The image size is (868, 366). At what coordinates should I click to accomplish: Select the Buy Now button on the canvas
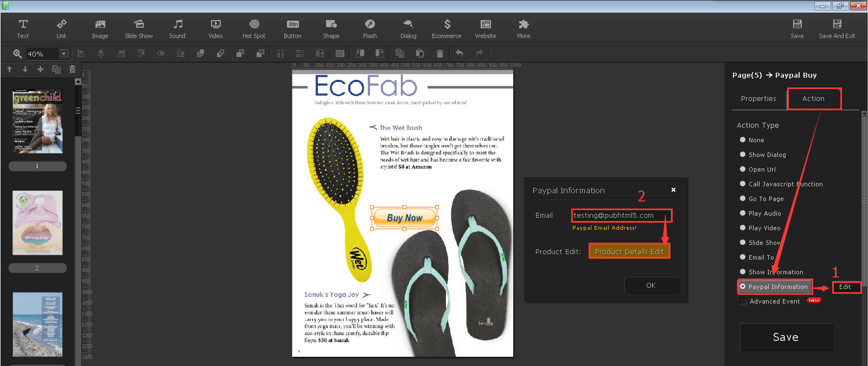pos(405,218)
